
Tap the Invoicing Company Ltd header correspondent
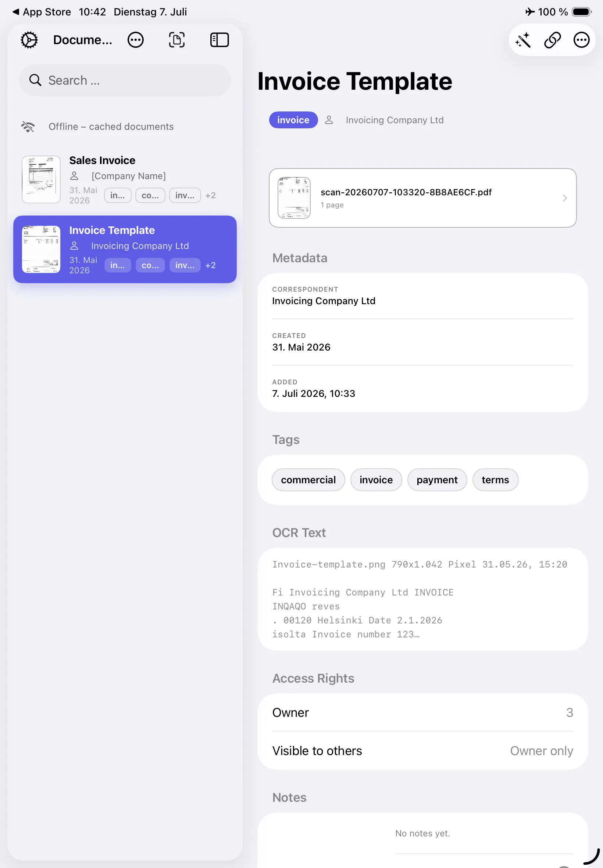395,120
